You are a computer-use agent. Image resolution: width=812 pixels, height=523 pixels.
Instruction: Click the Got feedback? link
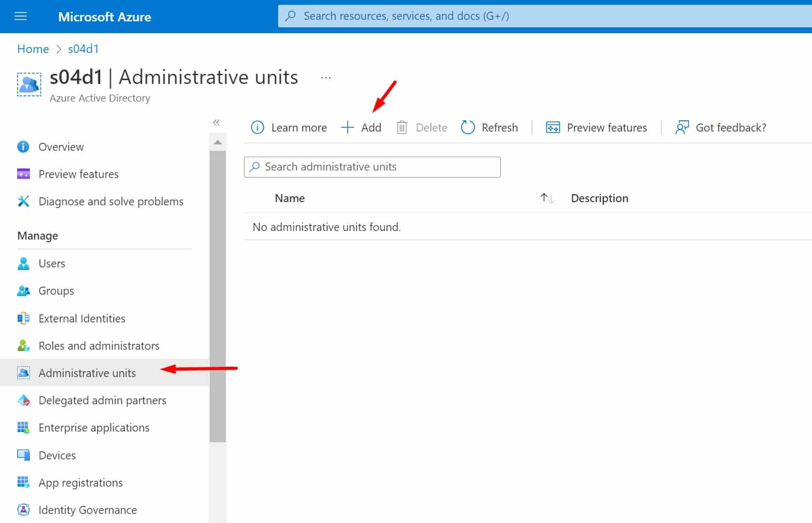click(x=720, y=127)
